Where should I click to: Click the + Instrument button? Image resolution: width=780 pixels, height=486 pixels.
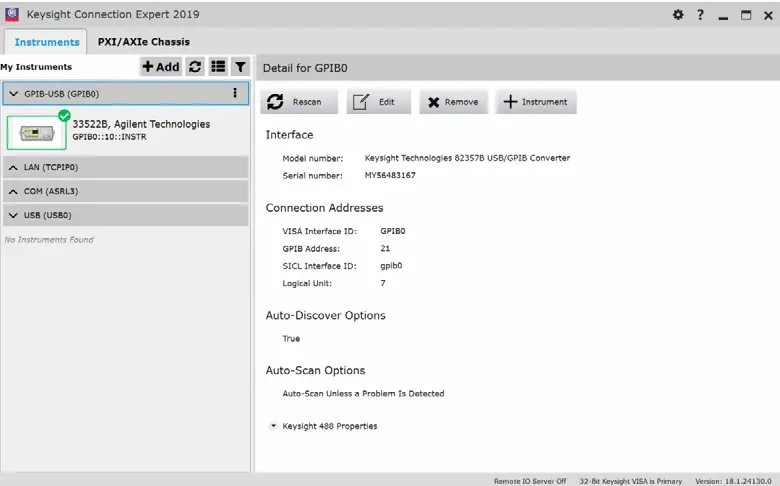click(x=536, y=102)
